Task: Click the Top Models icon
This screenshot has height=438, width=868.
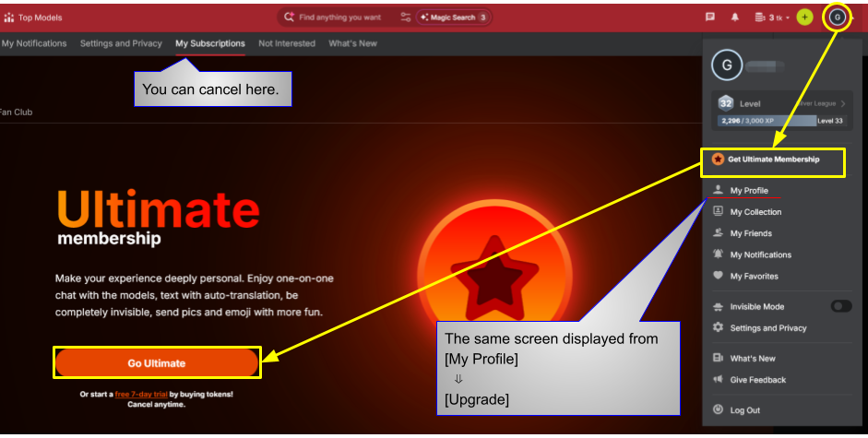Action: pyautogui.click(x=9, y=18)
